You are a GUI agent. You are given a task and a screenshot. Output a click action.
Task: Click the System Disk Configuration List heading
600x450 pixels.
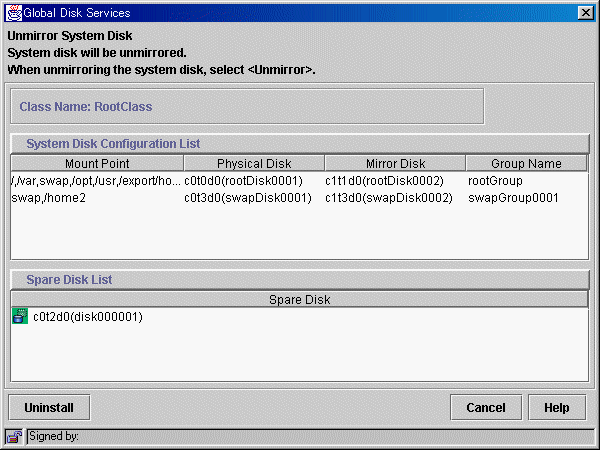click(113, 143)
